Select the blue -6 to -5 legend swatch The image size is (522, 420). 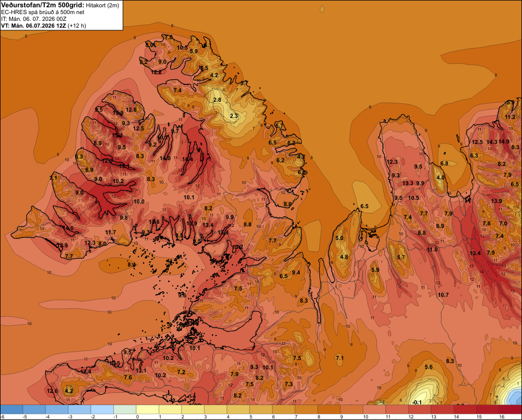[x=12, y=410]
